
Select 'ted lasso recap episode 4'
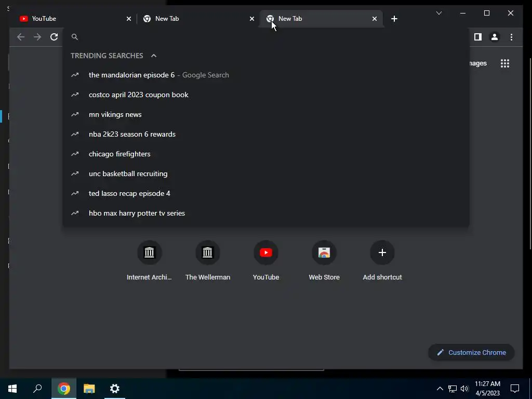[x=266, y=193]
